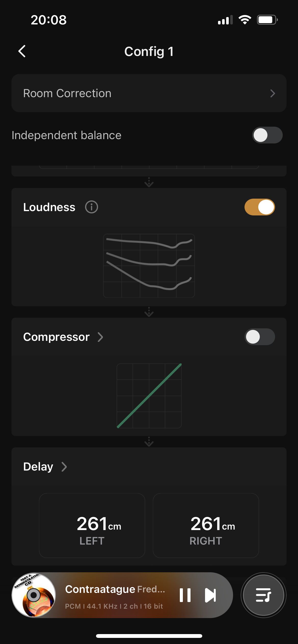This screenshot has width=298, height=644.
Task: Tap the Compressor curve graph
Action: point(149,396)
